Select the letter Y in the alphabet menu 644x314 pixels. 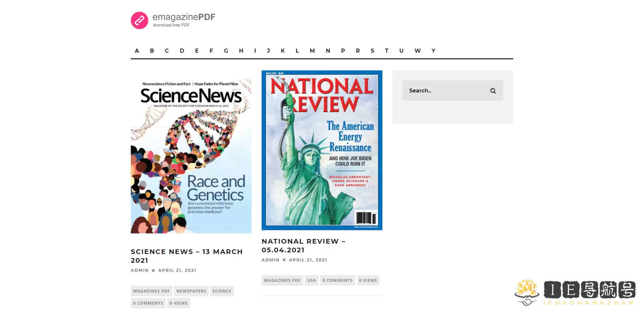pyautogui.click(x=433, y=51)
